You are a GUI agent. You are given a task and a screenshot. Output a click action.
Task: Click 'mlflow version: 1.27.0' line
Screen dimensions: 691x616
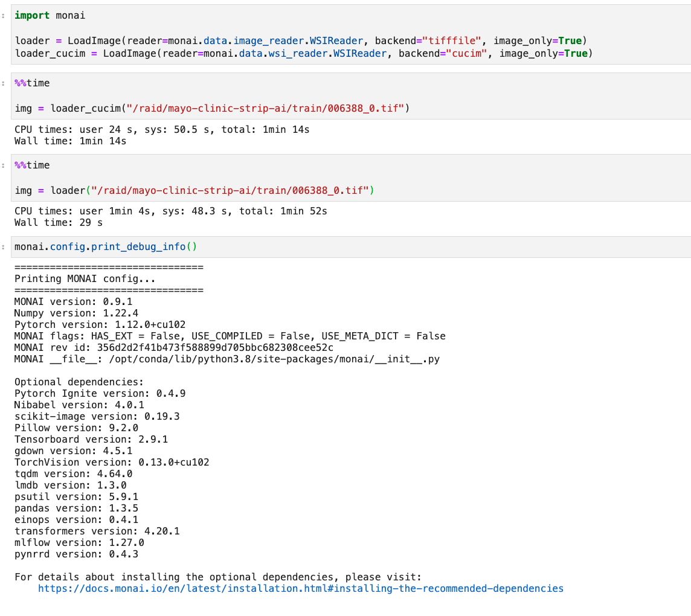tap(79, 542)
